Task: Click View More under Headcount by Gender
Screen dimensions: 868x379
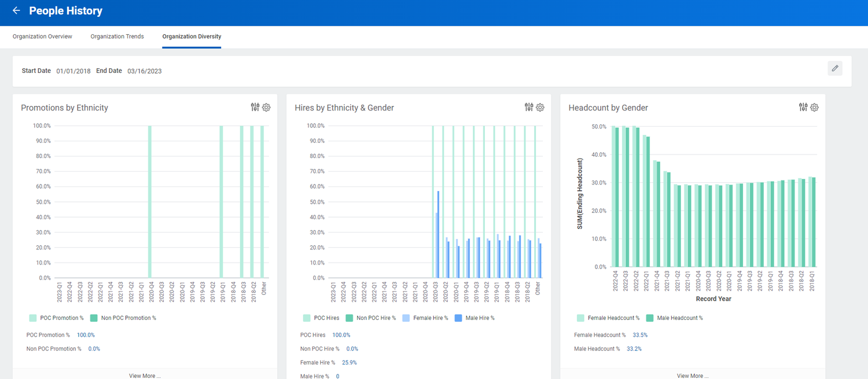Action: (x=692, y=375)
